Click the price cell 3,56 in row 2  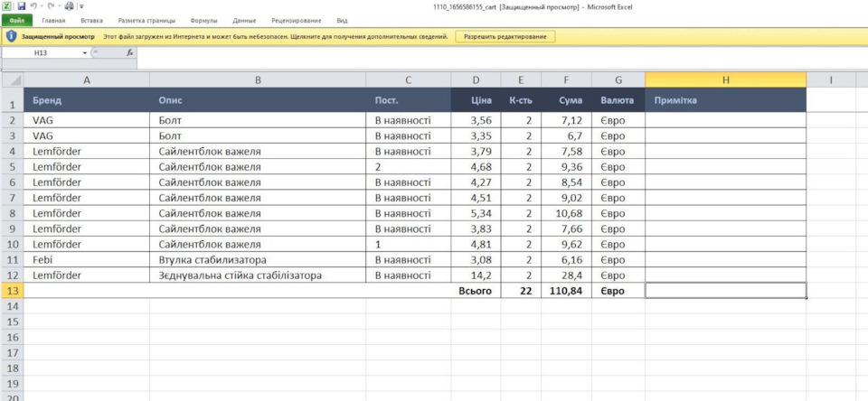point(476,120)
